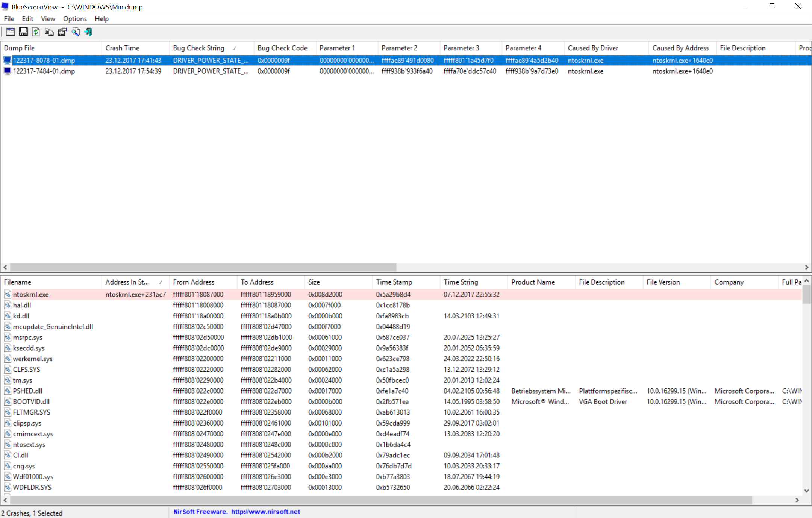Viewport: 812px width, 518px height.
Task: Open Advanced Options toolbar icon
Action: pyautogui.click(x=11, y=32)
